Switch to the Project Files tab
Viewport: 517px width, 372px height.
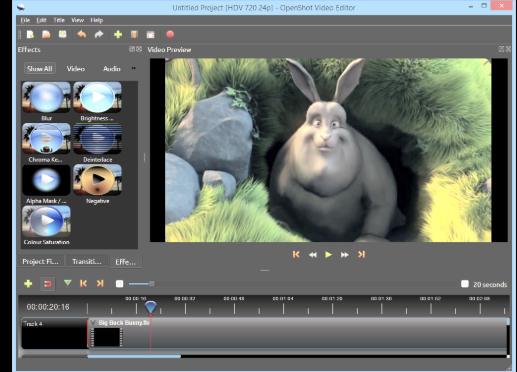(40, 262)
